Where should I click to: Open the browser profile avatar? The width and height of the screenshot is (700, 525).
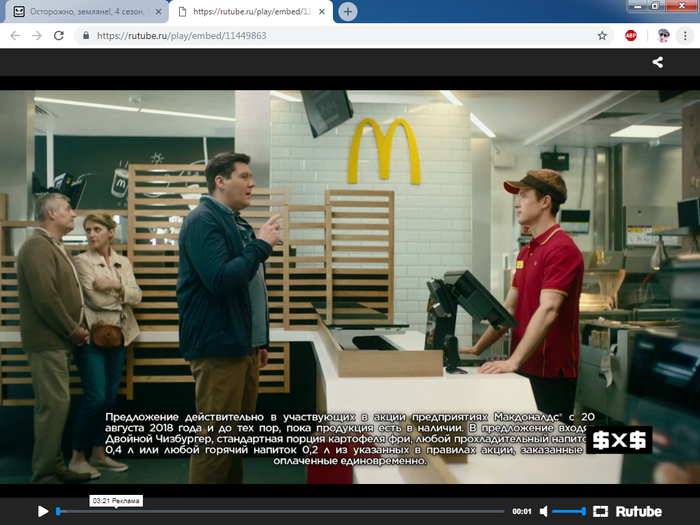click(x=661, y=35)
